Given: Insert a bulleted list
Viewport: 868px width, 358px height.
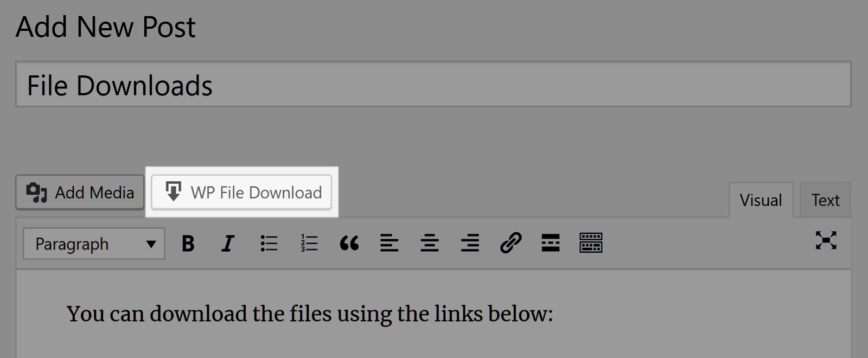Looking at the screenshot, I should (269, 244).
